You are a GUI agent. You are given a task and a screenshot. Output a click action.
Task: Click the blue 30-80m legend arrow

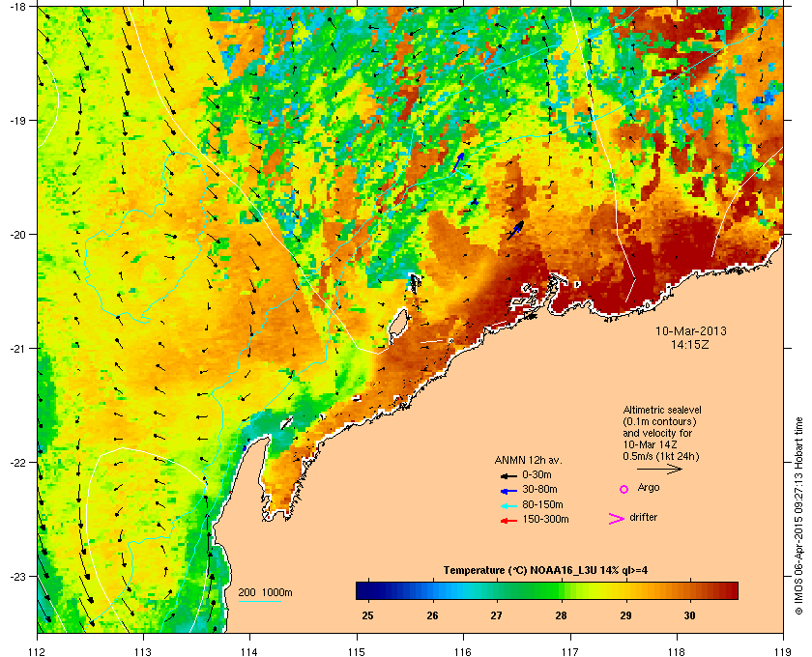click(508, 491)
